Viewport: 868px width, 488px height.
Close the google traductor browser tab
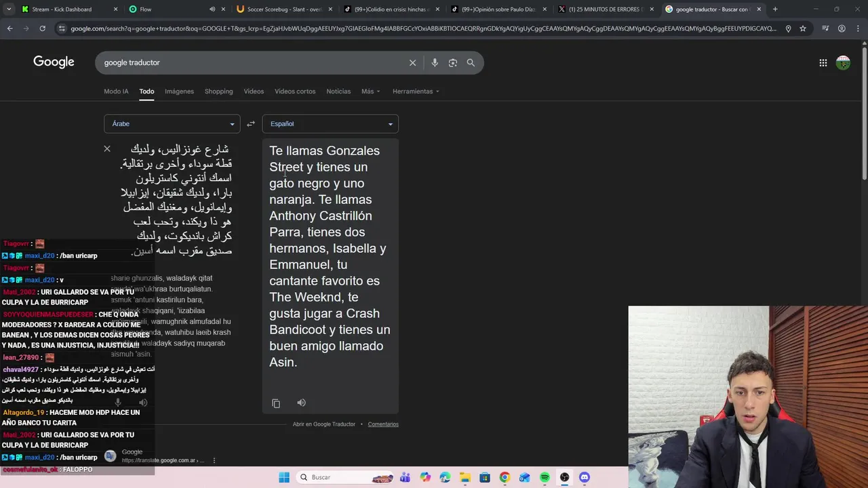click(759, 9)
